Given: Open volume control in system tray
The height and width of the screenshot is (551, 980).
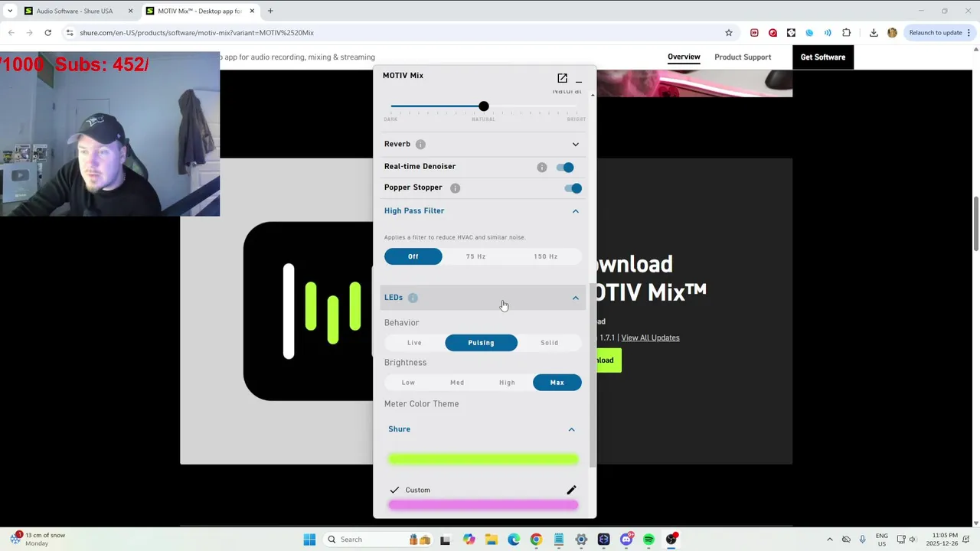Looking at the screenshot, I should click(x=913, y=540).
